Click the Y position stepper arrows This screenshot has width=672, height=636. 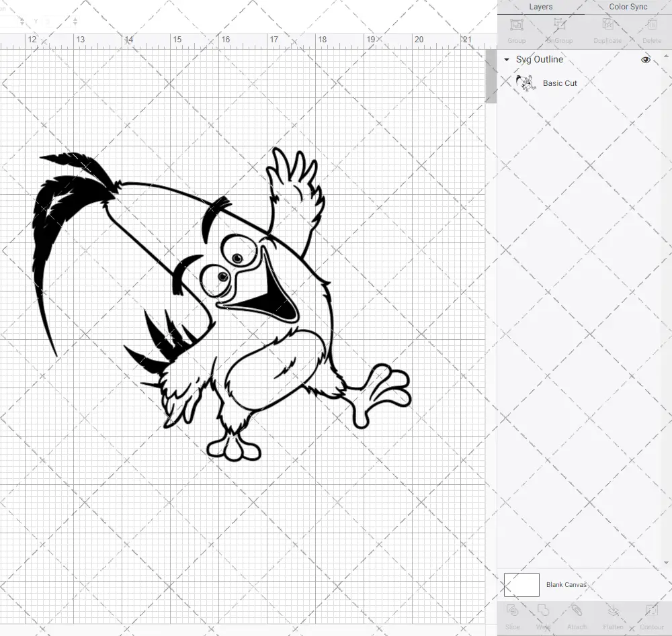tap(75, 21)
